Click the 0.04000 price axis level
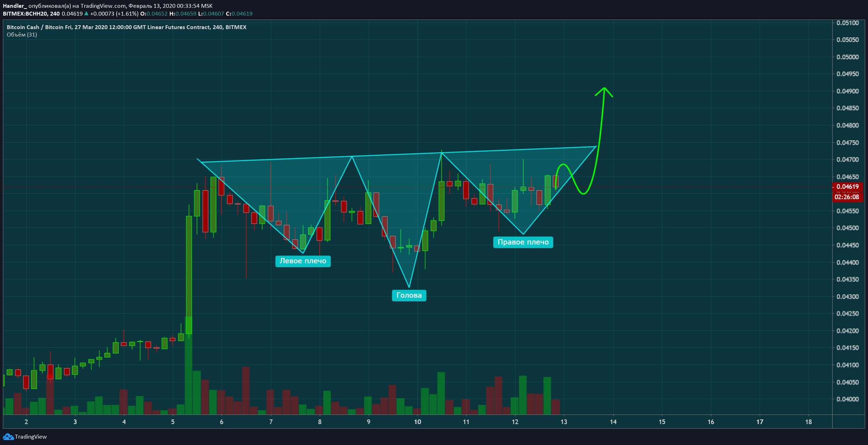Screen dimensions: 868x445 click(847, 399)
